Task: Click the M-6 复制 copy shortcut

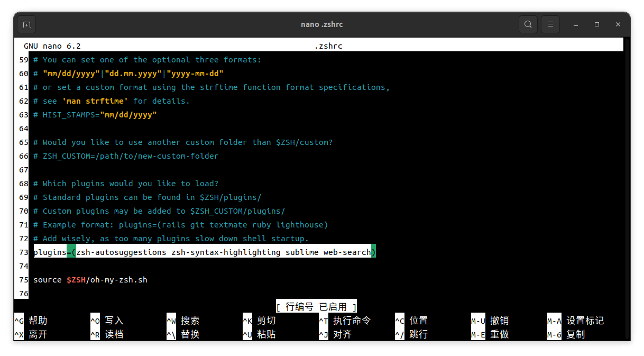Action: pyautogui.click(x=566, y=334)
